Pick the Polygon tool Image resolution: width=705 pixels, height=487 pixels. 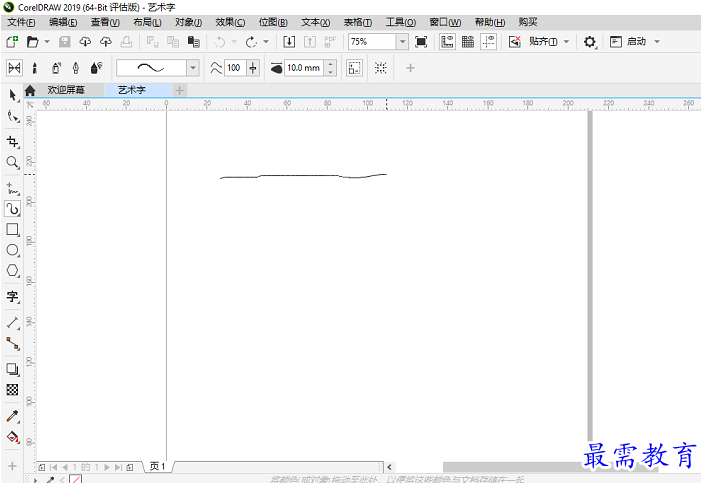(13, 270)
